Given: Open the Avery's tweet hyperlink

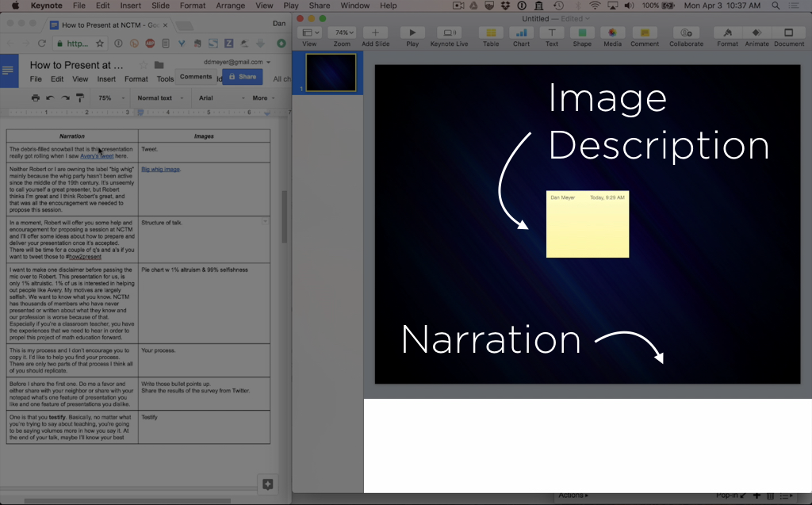Looking at the screenshot, I should click(x=97, y=156).
